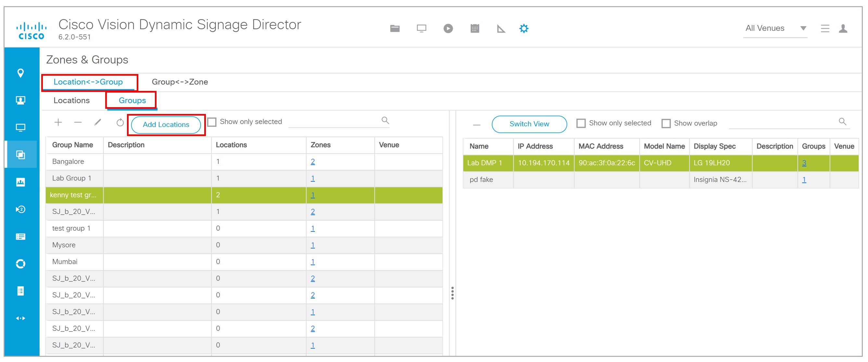Select the Locations tab
The height and width of the screenshot is (362, 868).
(x=71, y=100)
